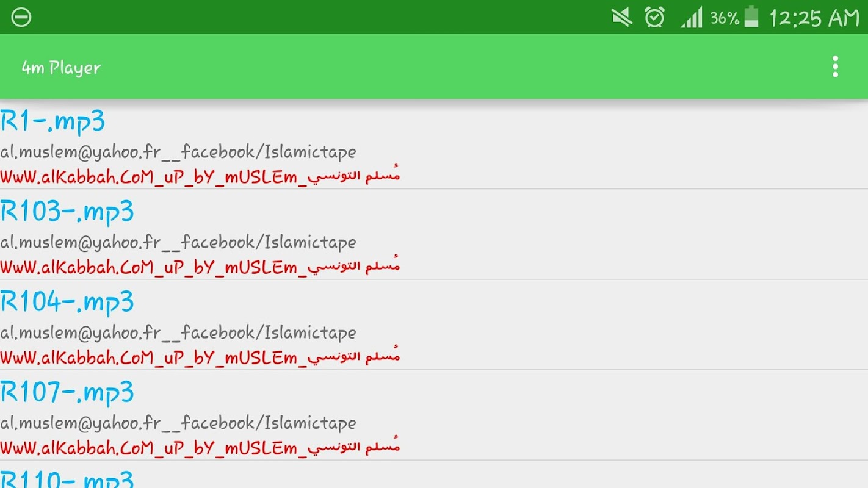Tap the muted sound icon in status bar
This screenshot has width=868, height=488.
622,17
